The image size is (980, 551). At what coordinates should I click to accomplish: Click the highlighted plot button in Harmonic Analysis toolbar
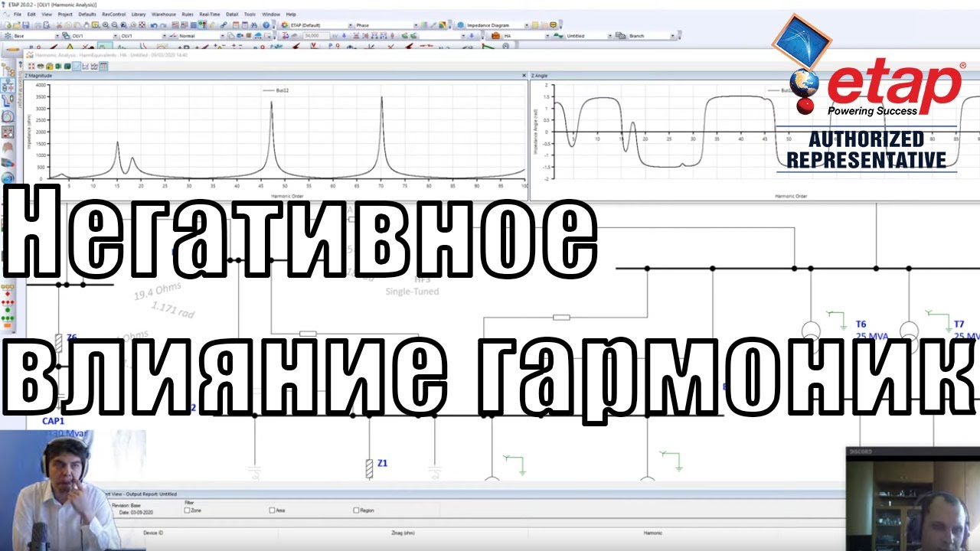click(77, 66)
